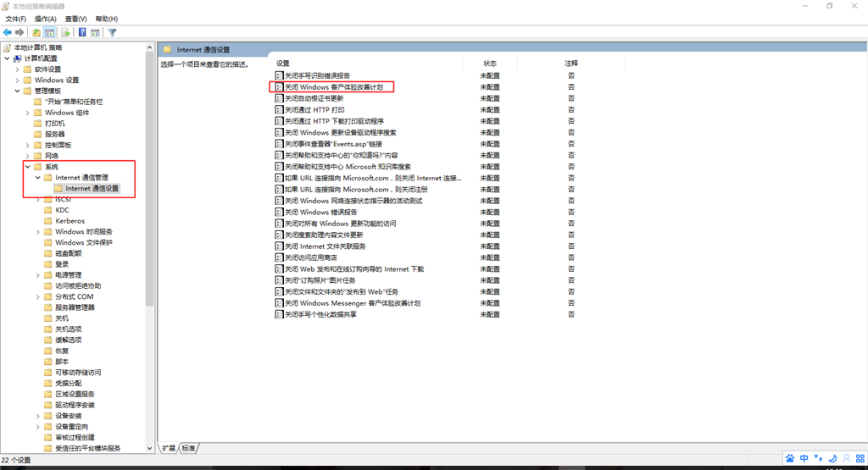This screenshot has width=868, height=470.
Task: Click the folder icon of 打印机 tree node
Action: 37,124
